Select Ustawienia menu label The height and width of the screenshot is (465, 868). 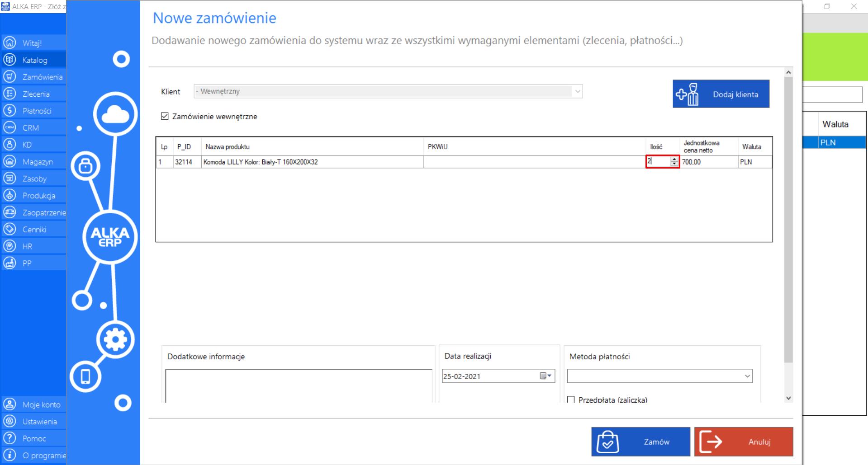coord(40,422)
